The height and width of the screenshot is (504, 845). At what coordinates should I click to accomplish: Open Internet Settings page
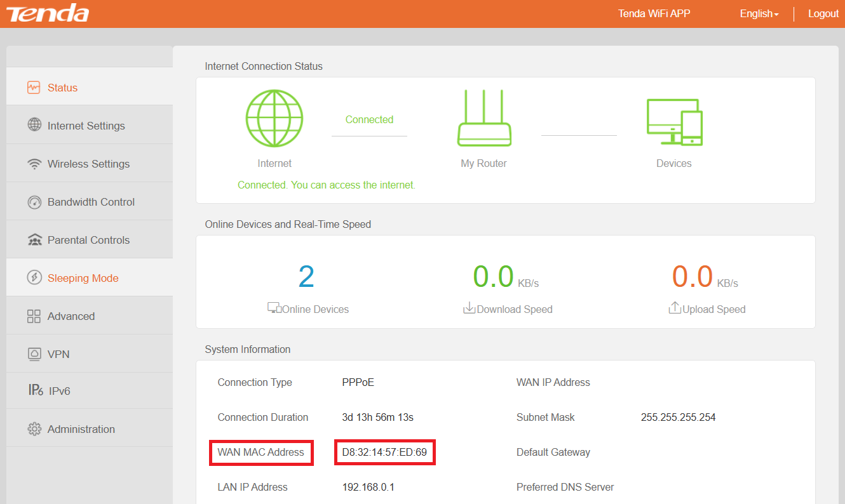[x=90, y=126]
